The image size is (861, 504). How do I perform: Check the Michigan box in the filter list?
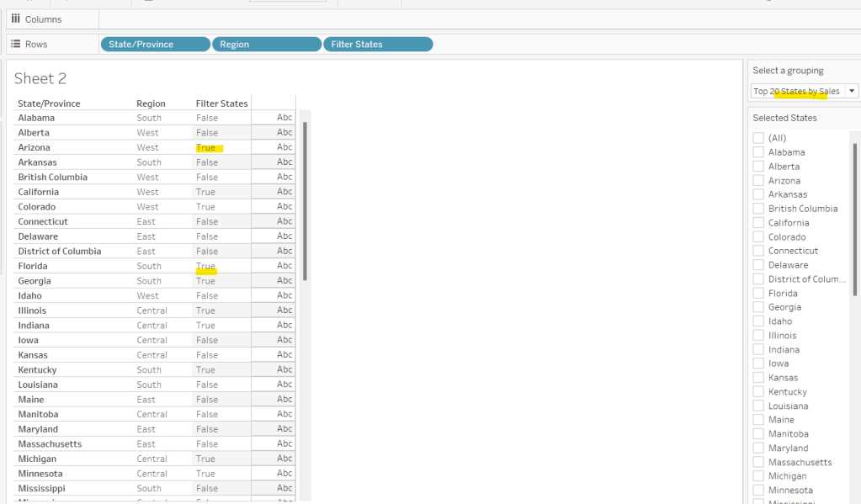click(758, 476)
